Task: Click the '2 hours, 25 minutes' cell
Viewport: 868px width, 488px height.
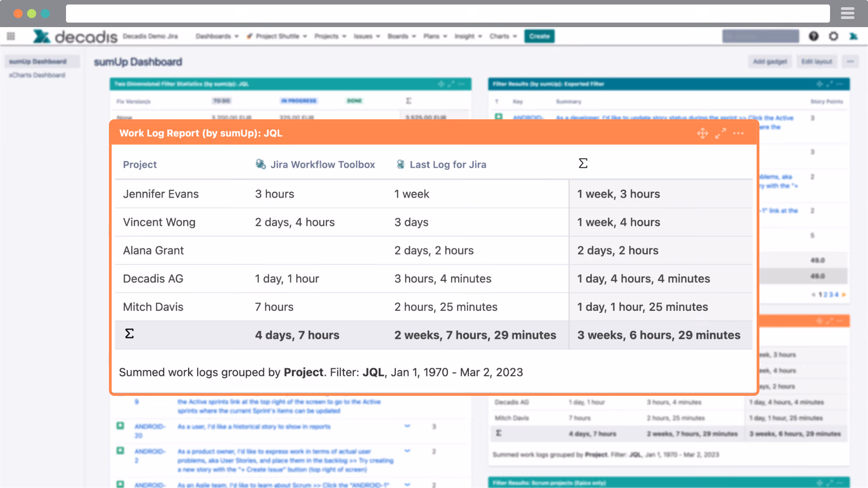Action: click(446, 307)
